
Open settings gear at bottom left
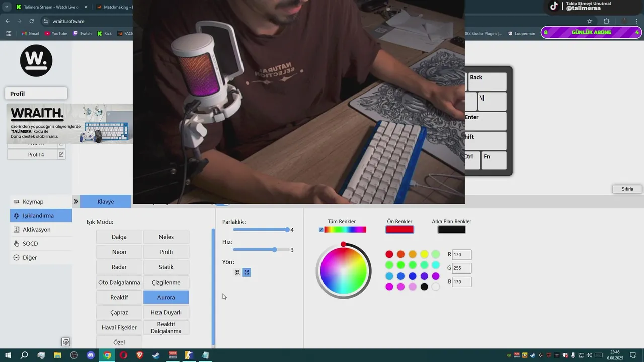pyautogui.click(x=66, y=342)
